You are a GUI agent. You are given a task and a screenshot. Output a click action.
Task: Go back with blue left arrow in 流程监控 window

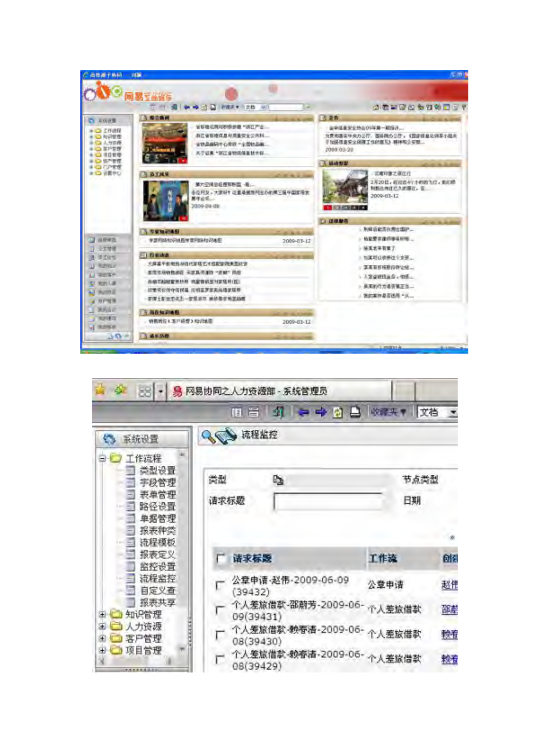tap(303, 412)
